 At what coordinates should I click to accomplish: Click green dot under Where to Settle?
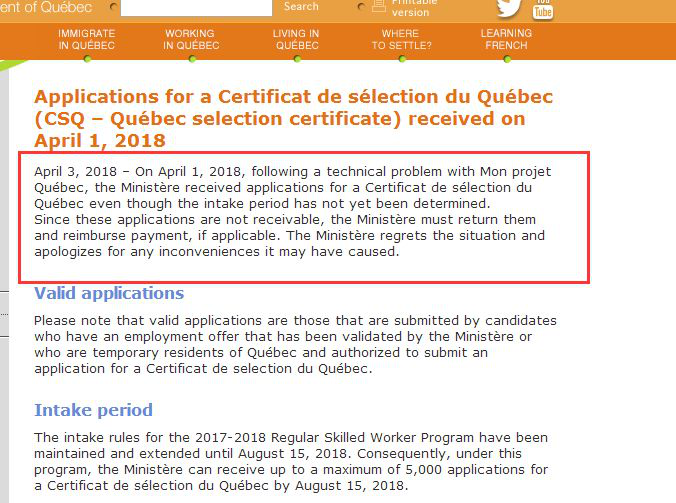402,59
